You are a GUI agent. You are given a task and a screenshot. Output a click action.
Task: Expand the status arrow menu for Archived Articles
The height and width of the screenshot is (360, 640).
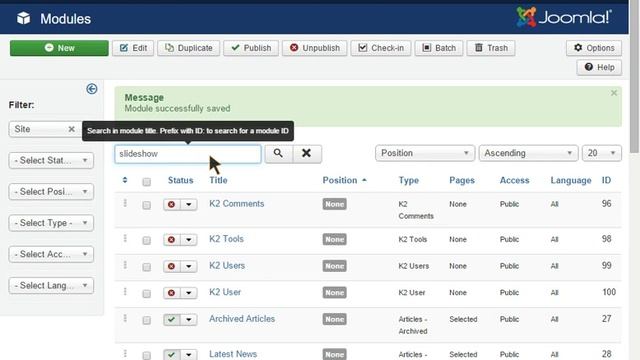point(189,319)
